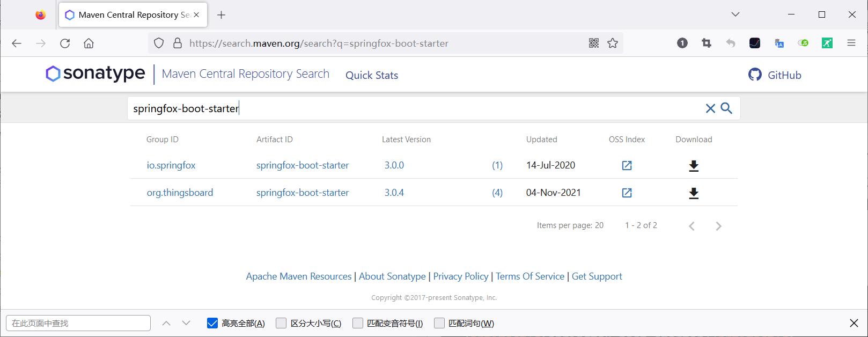
Task: Clear the search box with X icon
Action: (710, 108)
